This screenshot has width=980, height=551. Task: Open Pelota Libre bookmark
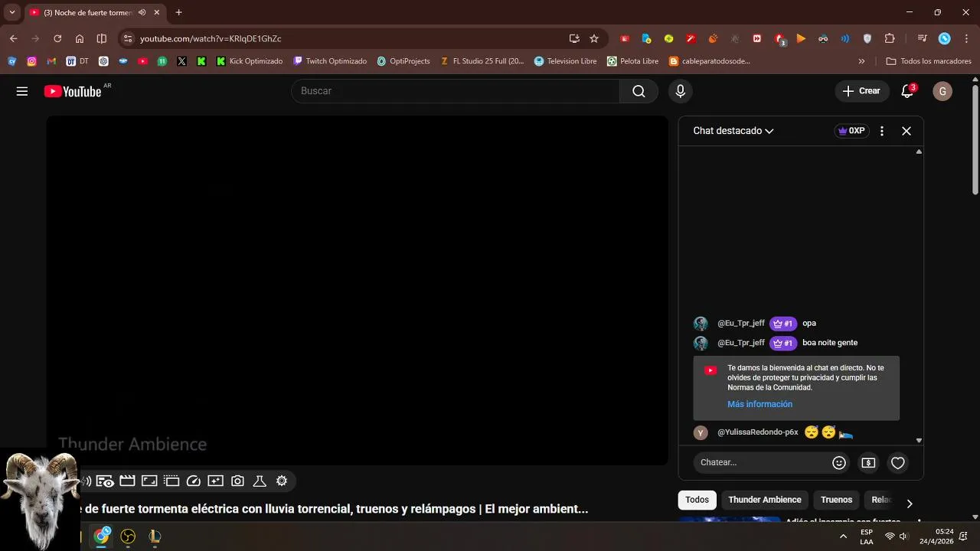[x=632, y=61]
